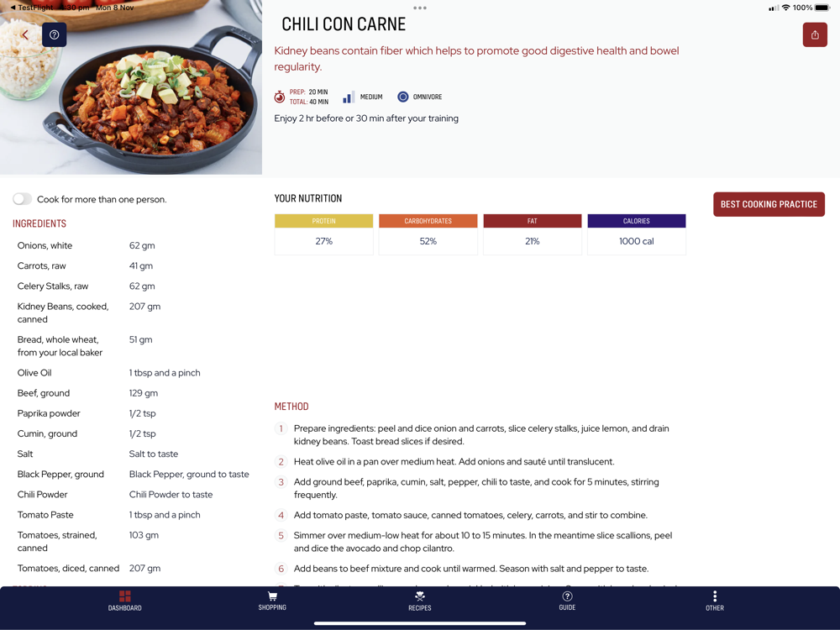Image resolution: width=840 pixels, height=630 pixels.
Task: Open the help question mark icon
Action: point(54,34)
